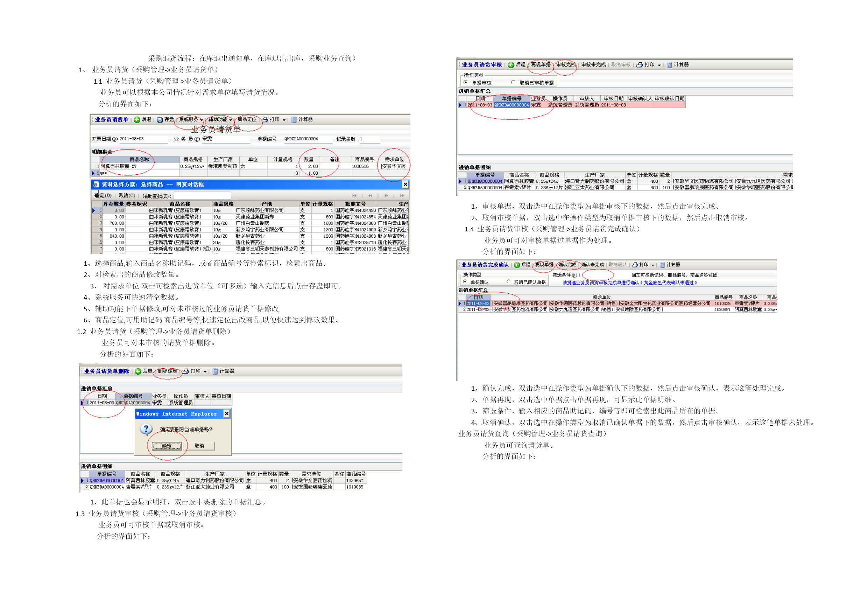Click the 存盘 floppy-disk save icon
This screenshot has width=868, height=614.
[x=160, y=120]
